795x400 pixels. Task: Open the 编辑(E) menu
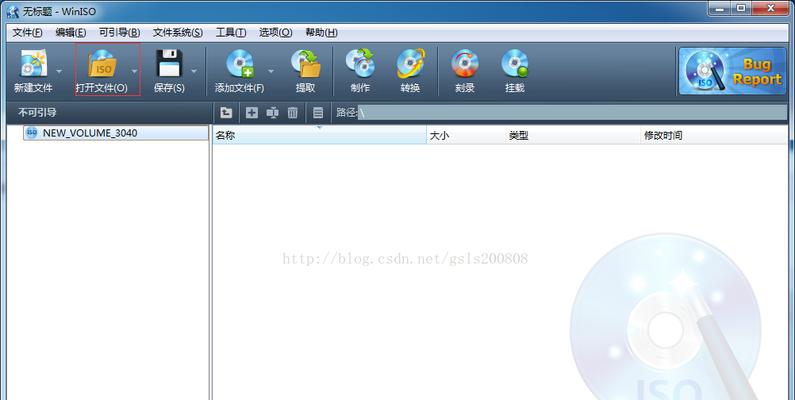tap(70, 32)
